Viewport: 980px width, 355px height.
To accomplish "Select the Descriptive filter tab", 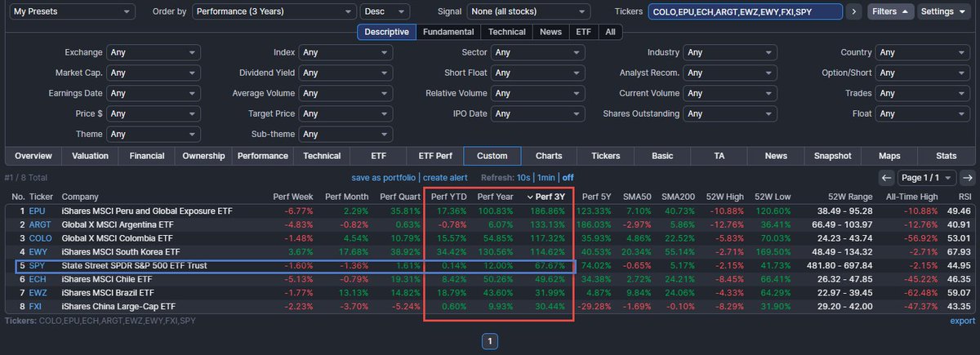I will click(x=386, y=32).
